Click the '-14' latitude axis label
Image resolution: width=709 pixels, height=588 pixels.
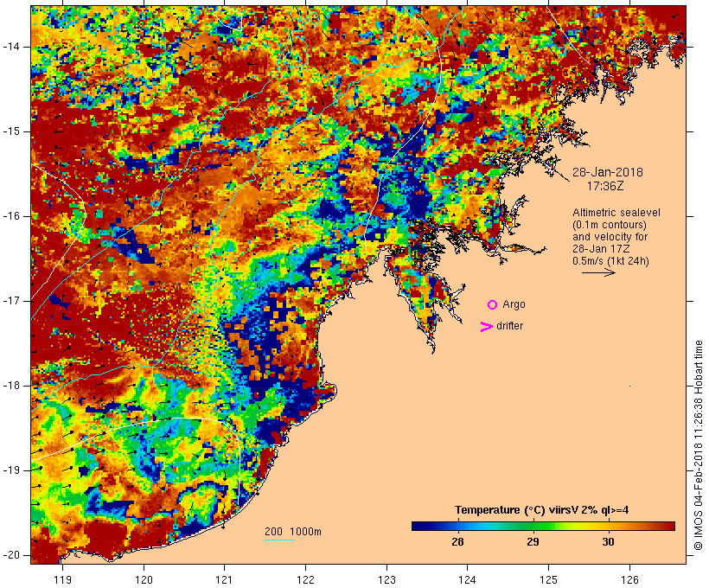pos(11,47)
